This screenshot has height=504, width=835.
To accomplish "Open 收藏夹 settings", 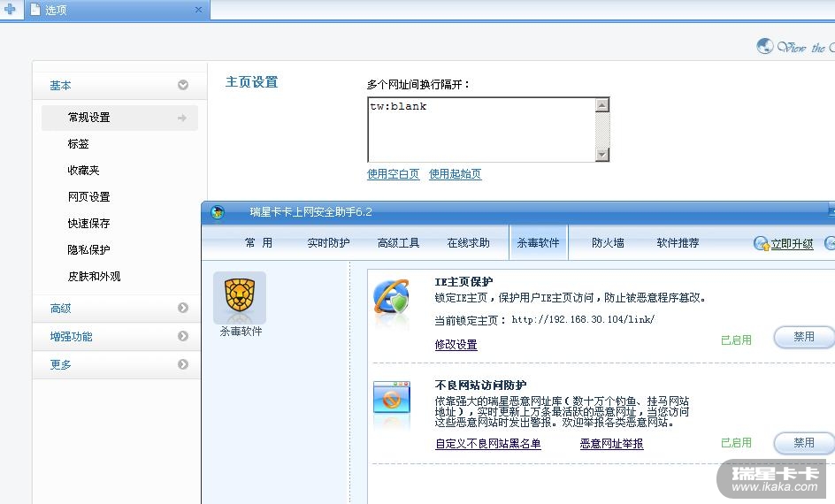I will pyautogui.click(x=83, y=171).
